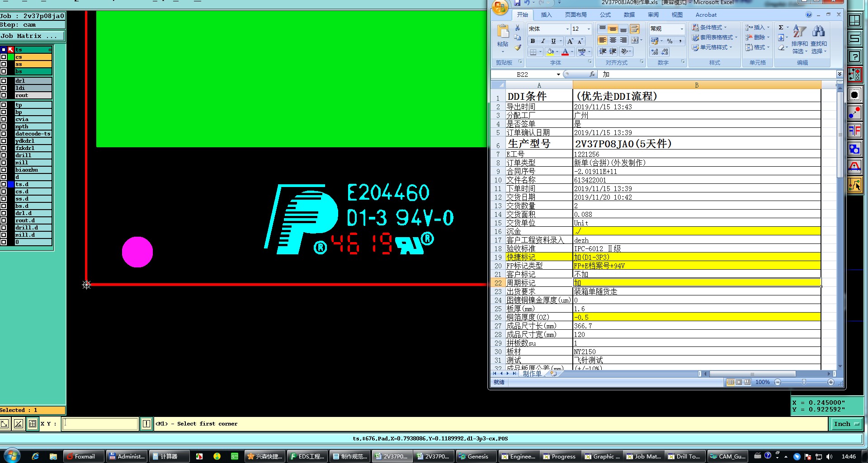Open number format dropdown 常规
The height and width of the screenshot is (463, 868).
click(682, 29)
